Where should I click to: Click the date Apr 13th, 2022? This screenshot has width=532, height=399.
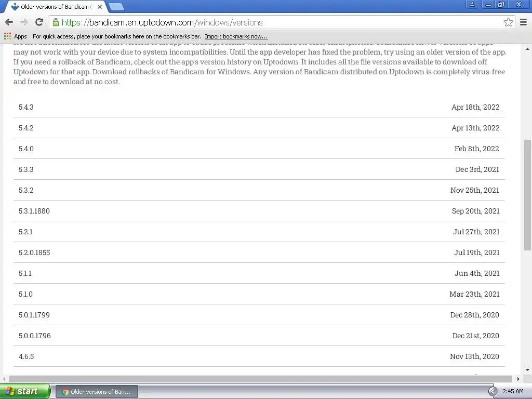click(475, 128)
